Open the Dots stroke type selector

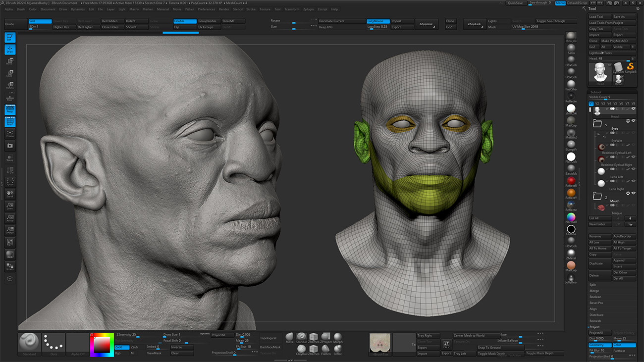coord(54,344)
